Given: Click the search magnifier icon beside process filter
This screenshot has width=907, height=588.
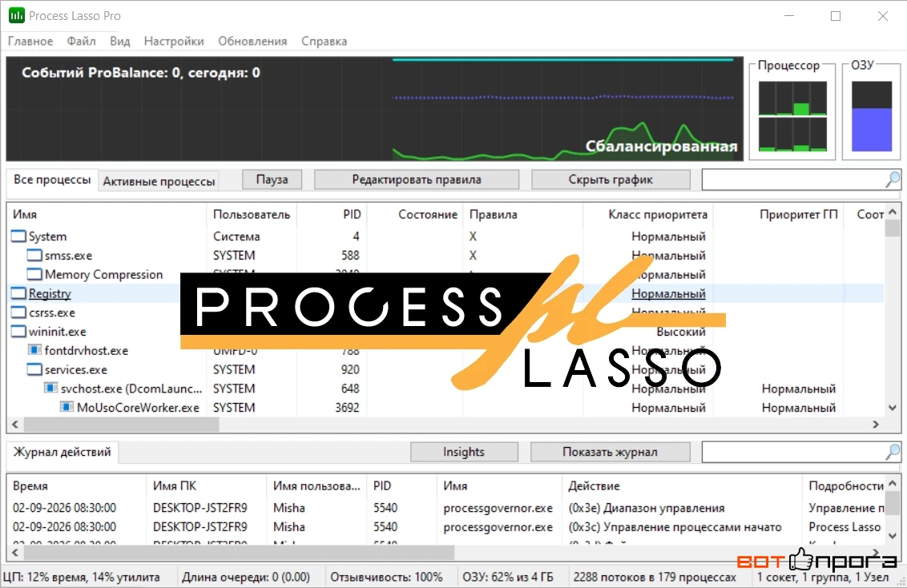Looking at the screenshot, I should (x=893, y=179).
